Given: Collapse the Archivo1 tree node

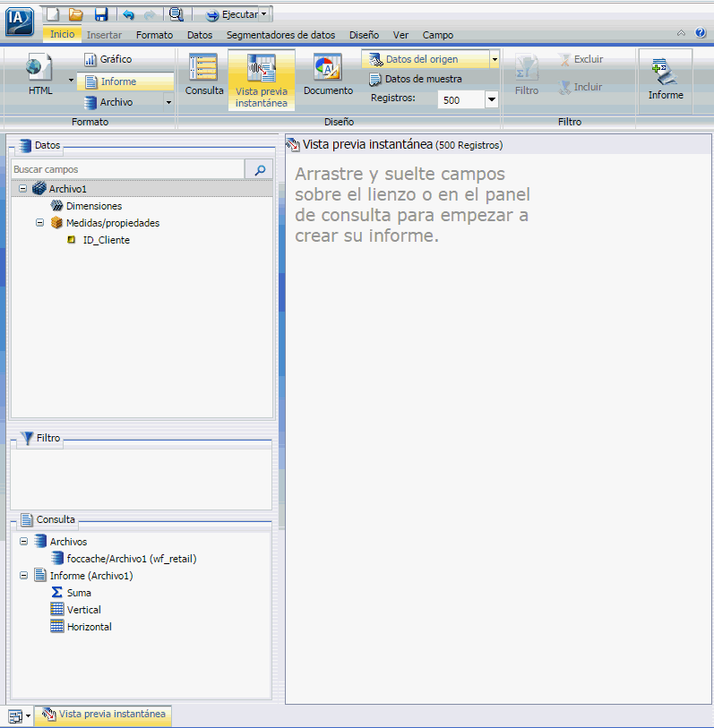Looking at the screenshot, I should click(22, 189).
